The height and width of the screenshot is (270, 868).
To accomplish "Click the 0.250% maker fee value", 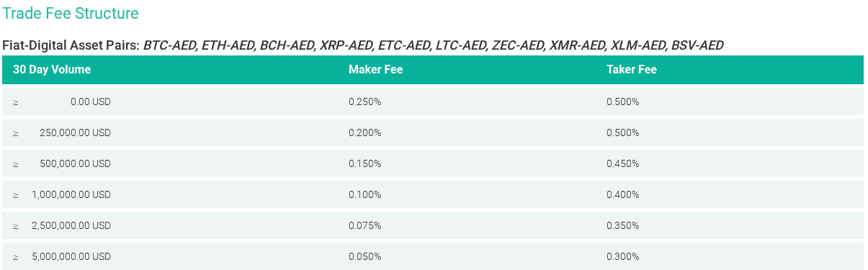I will click(364, 102).
